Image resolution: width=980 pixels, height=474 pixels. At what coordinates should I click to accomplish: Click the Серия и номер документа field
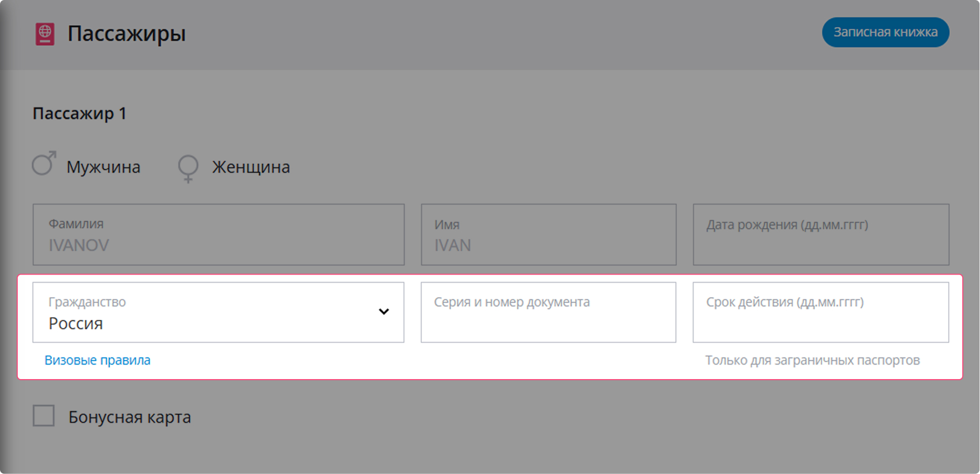[548, 312]
